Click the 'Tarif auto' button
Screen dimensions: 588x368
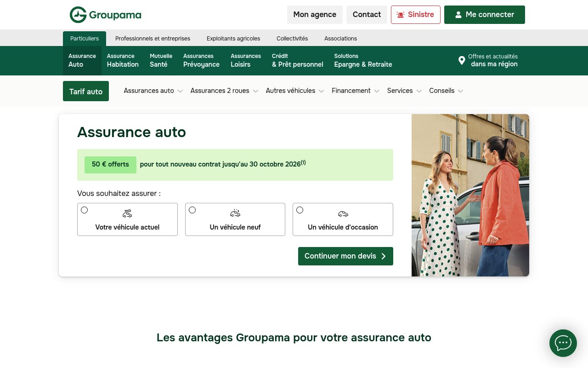pos(86,91)
